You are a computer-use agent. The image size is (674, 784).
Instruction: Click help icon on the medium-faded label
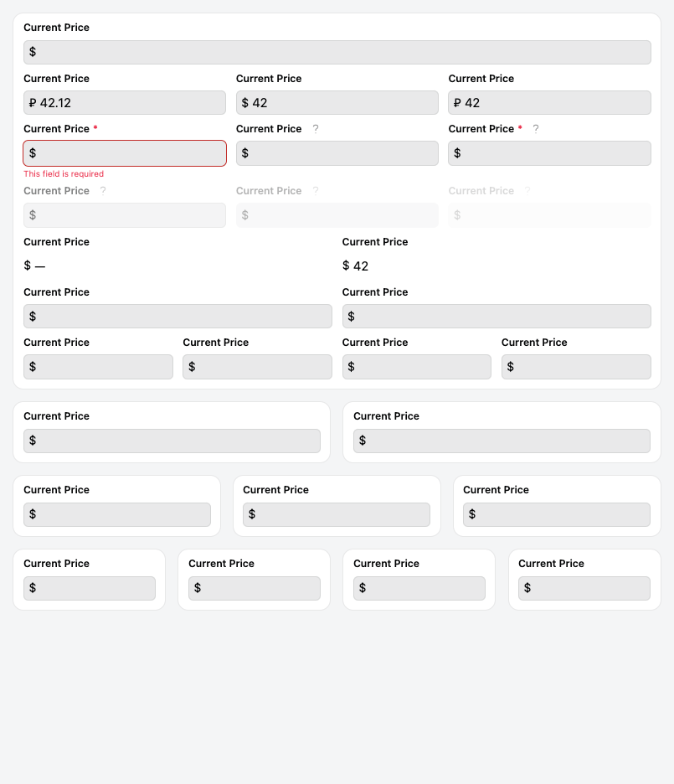316,191
